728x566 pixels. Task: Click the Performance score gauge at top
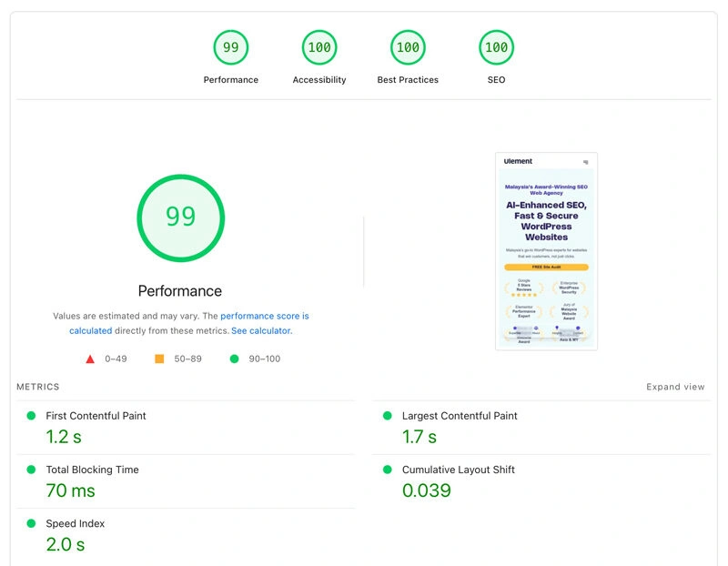(231, 47)
